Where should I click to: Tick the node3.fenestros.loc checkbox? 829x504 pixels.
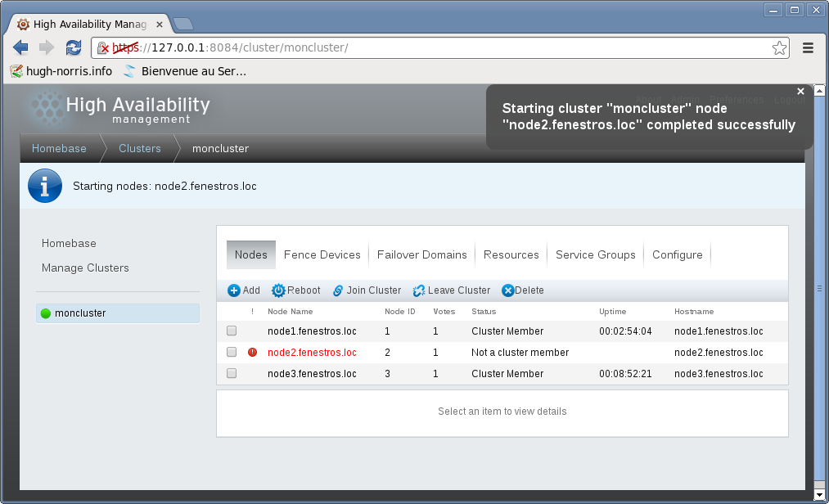click(x=232, y=374)
